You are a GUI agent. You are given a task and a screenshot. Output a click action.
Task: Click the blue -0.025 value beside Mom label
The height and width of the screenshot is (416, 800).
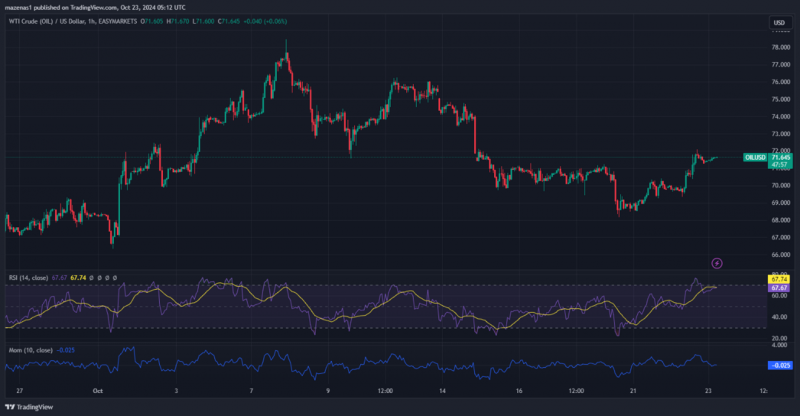pyautogui.click(x=65, y=350)
